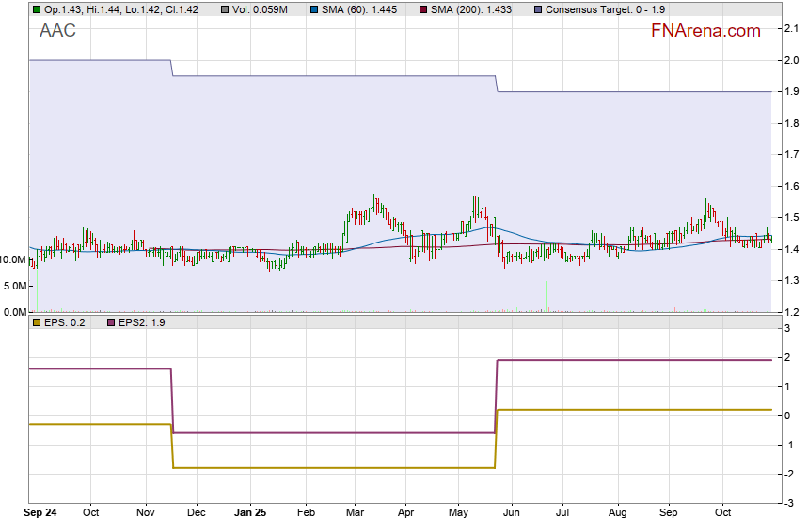Click the yellow EPS legend swatch

coord(37,322)
